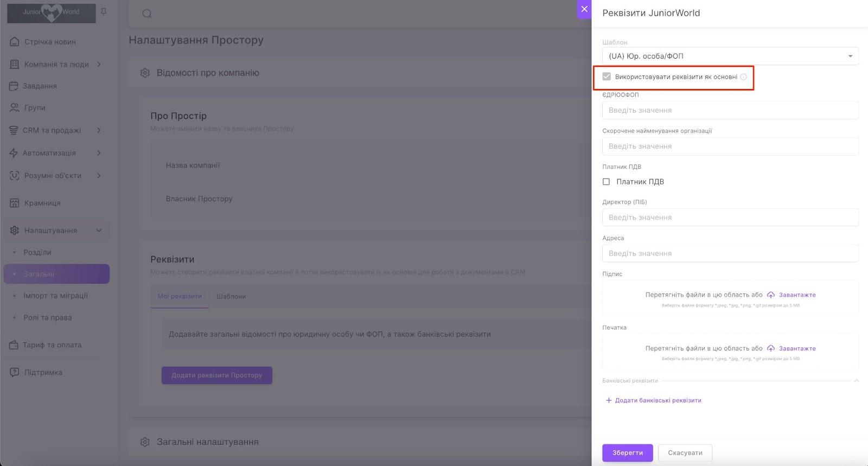
Task: Click the Автоматизація lightning icon
Action: point(14,153)
